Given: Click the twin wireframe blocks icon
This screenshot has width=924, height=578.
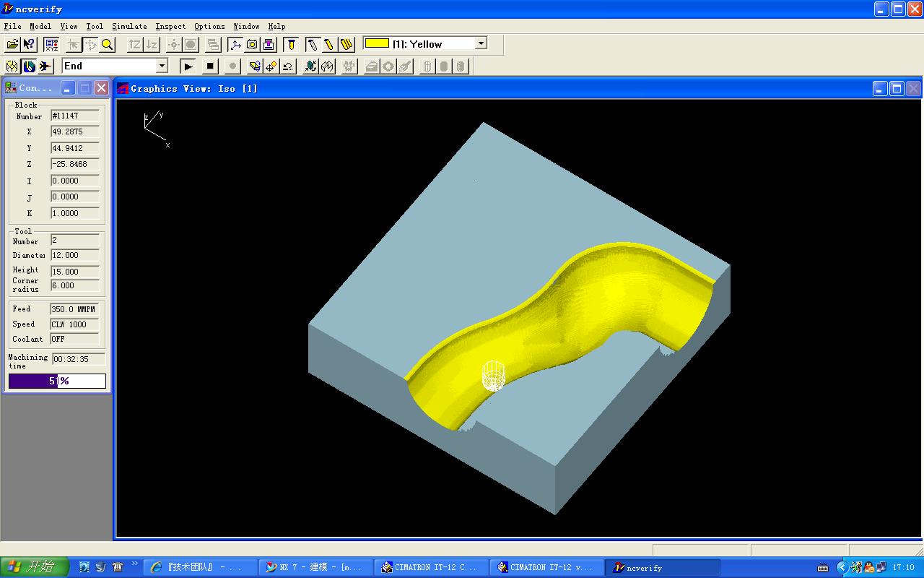Looking at the screenshot, I should click(327, 66).
